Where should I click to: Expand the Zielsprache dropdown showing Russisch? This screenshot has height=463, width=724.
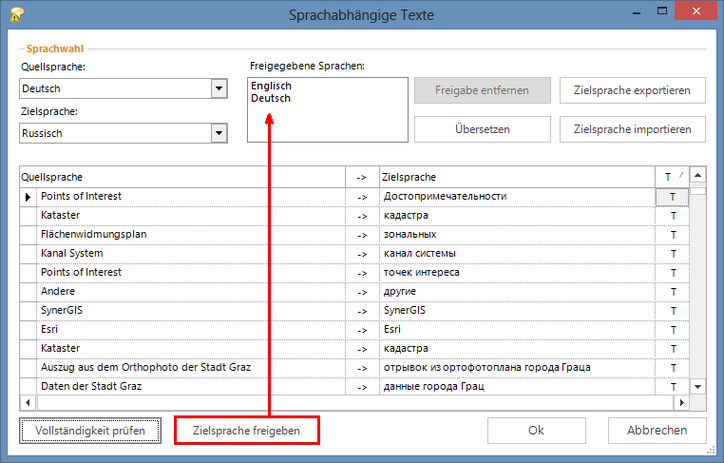pos(219,132)
